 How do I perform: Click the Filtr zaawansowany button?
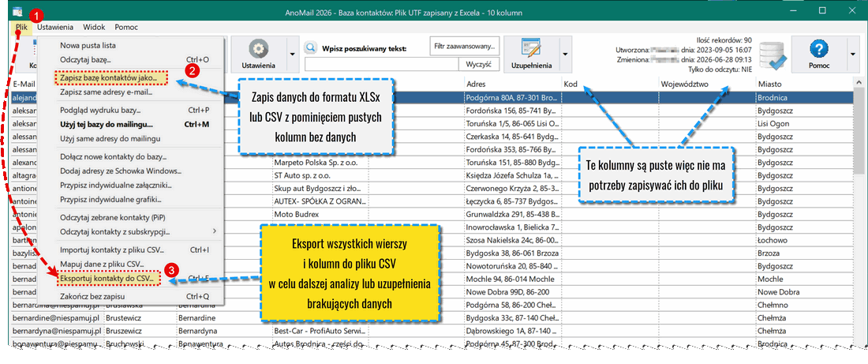pyautogui.click(x=465, y=47)
